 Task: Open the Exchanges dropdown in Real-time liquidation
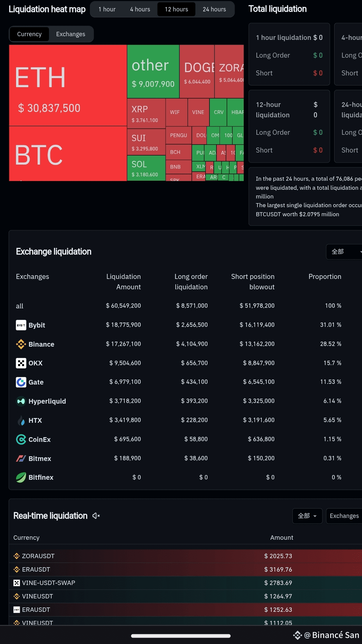(344, 516)
